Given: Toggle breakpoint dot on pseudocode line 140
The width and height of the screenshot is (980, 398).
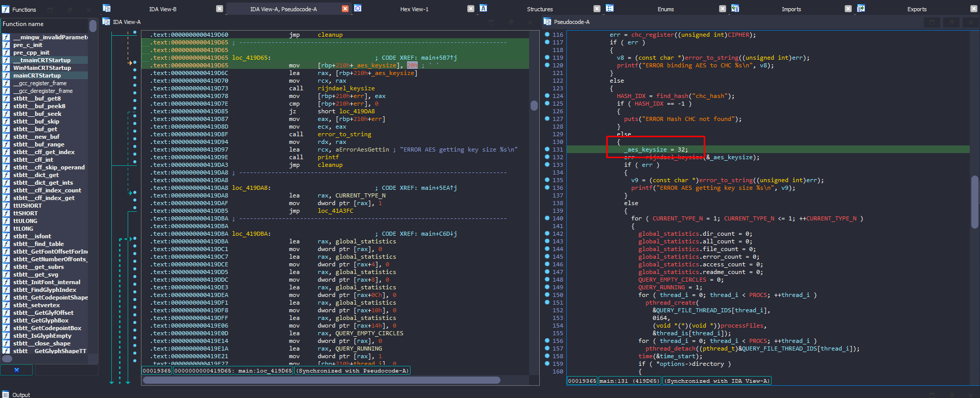Looking at the screenshot, I should click(x=547, y=218).
